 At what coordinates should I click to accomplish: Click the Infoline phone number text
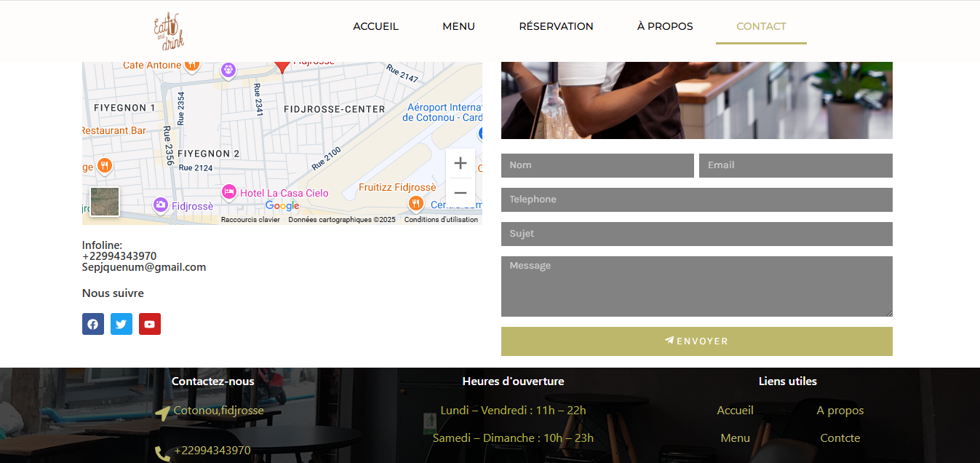[119, 256]
